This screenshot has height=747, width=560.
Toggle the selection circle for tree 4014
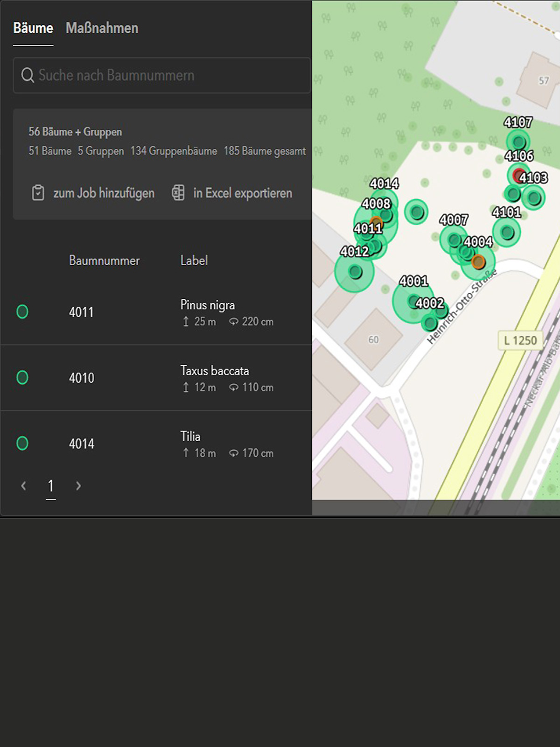click(22, 443)
